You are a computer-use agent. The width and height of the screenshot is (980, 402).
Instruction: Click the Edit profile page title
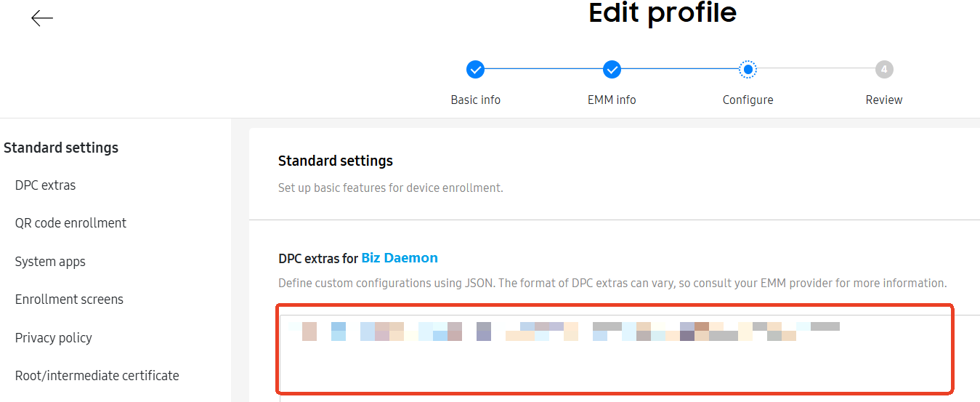tap(663, 13)
